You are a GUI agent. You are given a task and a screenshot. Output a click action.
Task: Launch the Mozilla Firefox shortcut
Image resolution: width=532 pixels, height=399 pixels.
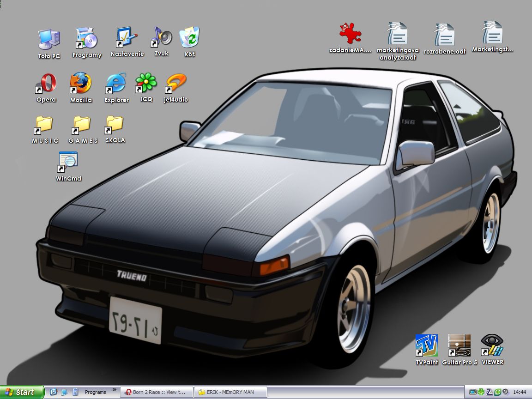point(81,88)
